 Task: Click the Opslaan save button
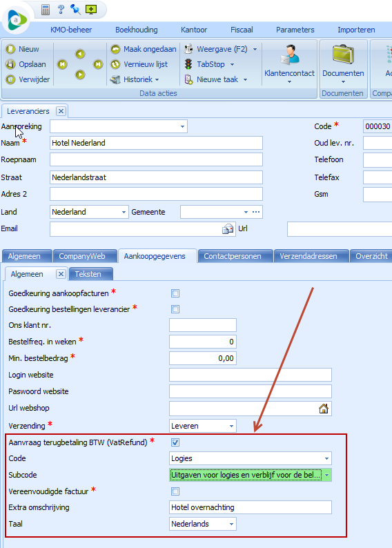point(26,64)
